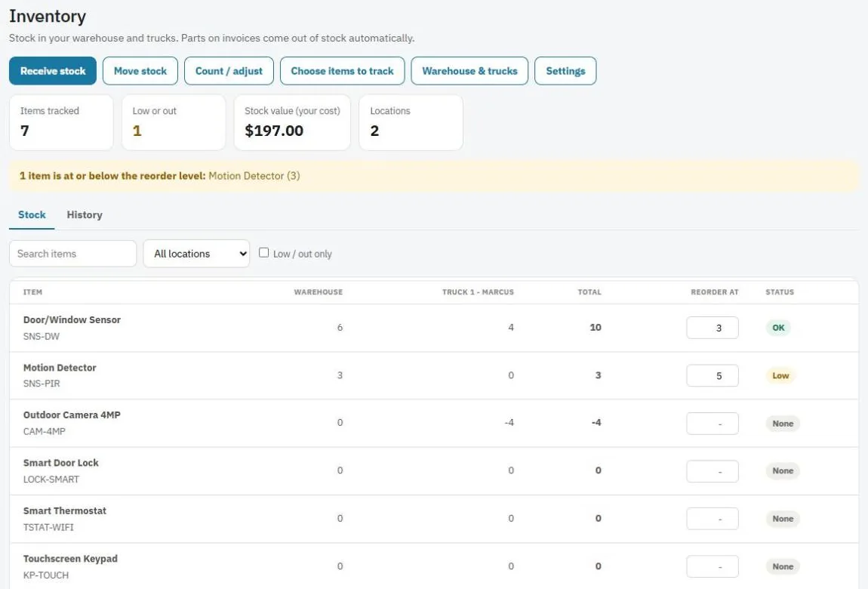868x589 pixels.
Task: Edit reorder level for Door/Window Sensor
Action: click(713, 328)
